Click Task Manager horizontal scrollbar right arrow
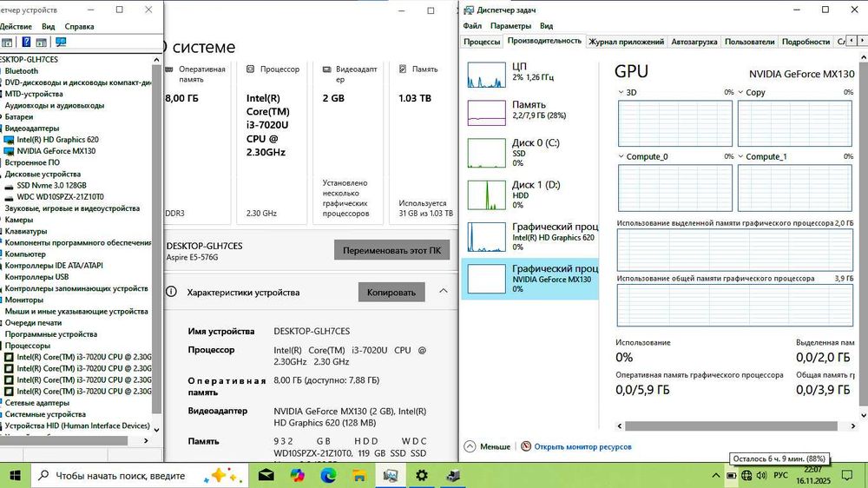The image size is (868, 488). (853, 426)
